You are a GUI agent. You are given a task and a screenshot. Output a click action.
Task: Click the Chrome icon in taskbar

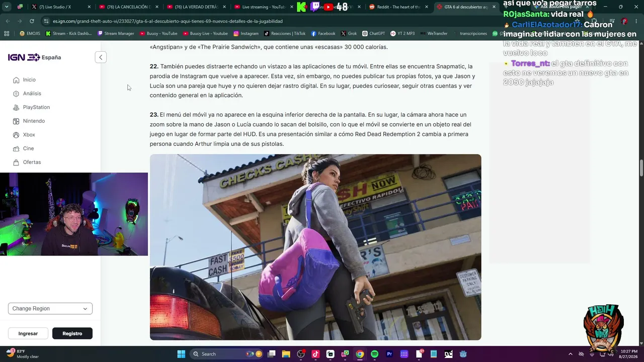pyautogui.click(x=360, y=354)
